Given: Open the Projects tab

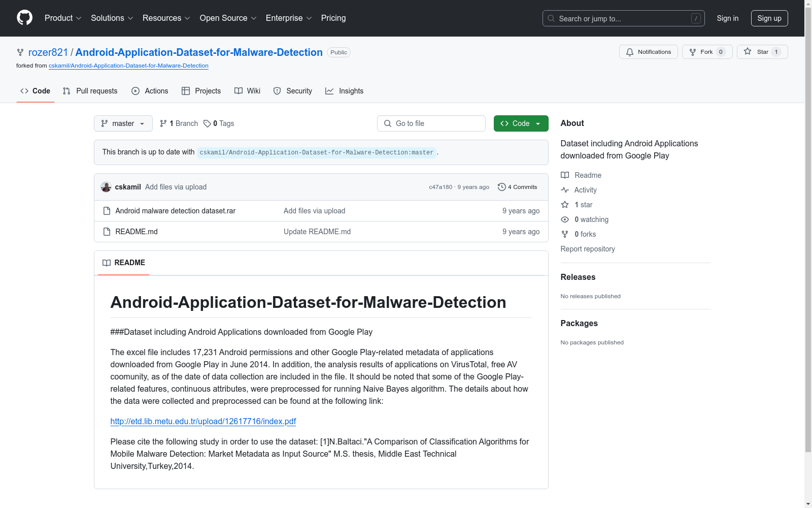Looking at the screenshot, I should click(201, 91).
